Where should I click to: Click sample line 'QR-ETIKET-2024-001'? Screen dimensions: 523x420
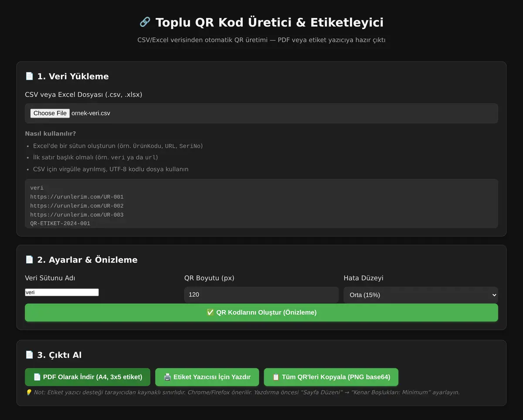click(60, 224)
